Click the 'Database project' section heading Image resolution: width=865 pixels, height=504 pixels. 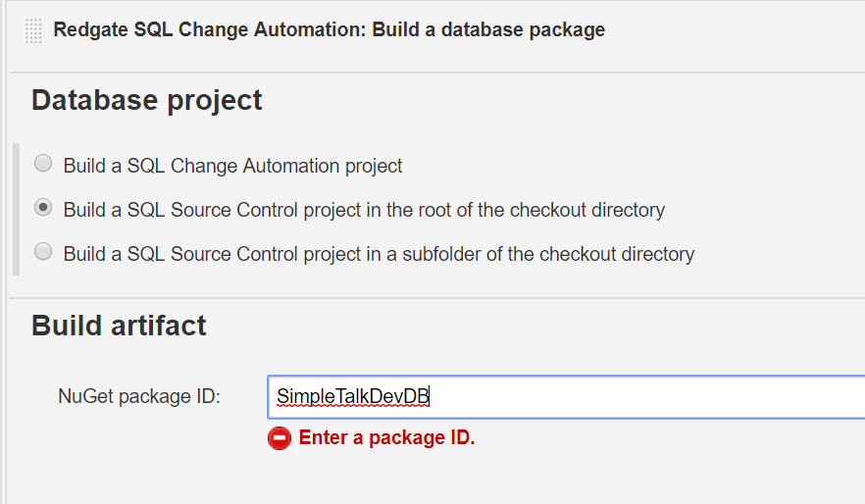click(x=147, y=100)
